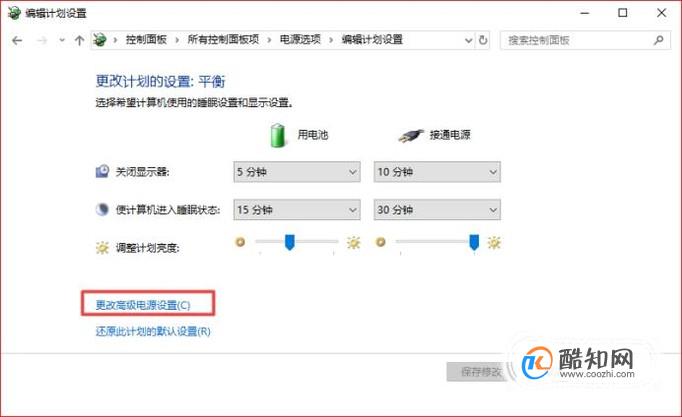682x417 pixels.
Task: Open recent locations dropdown arrow
Action: [62, 40]
